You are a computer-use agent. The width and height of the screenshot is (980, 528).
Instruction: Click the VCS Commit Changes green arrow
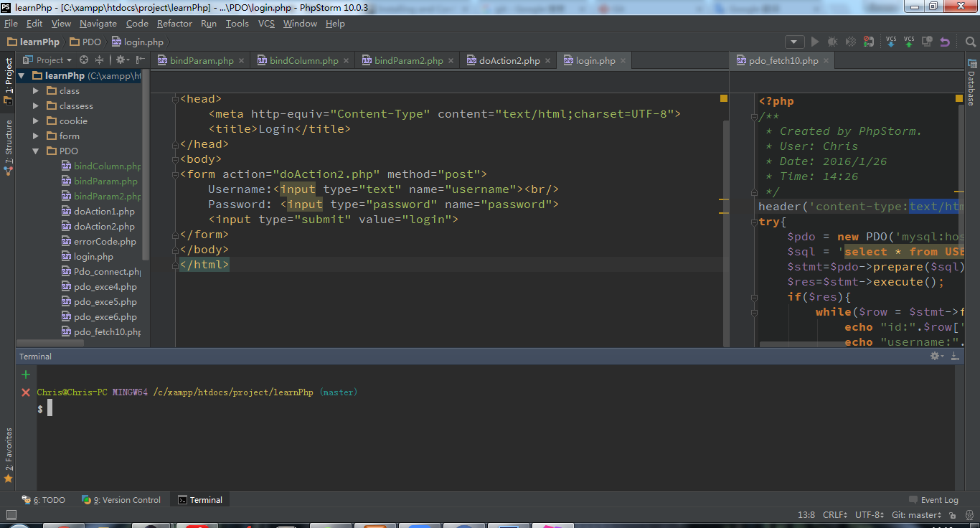pyautogui.click(x=909, y=42)
